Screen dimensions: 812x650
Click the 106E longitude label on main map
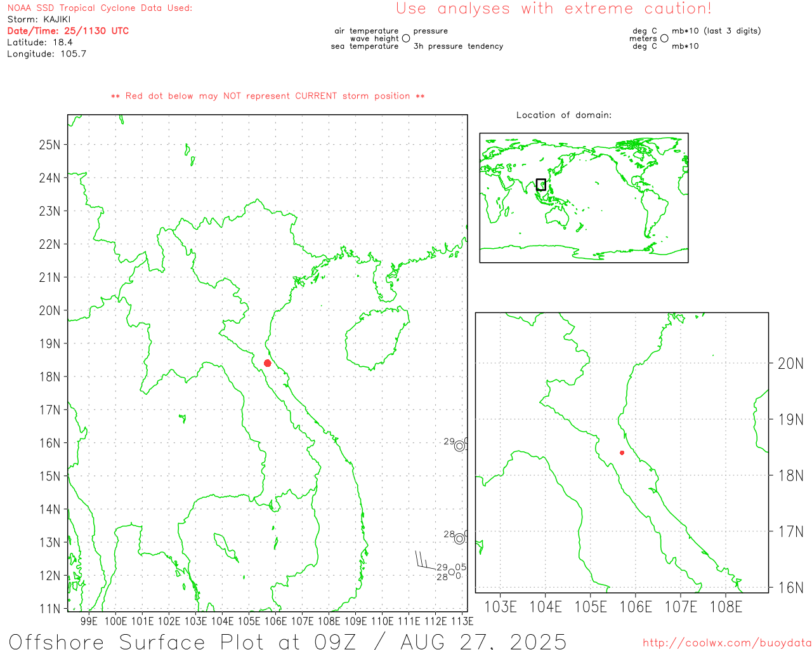click(275, 621)
